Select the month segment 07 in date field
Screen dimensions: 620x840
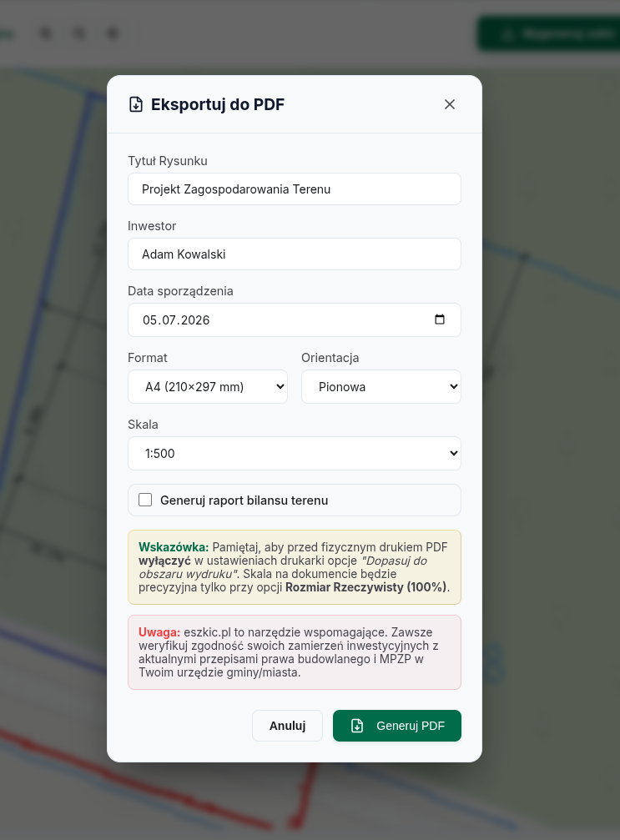[x=169, y=320]
